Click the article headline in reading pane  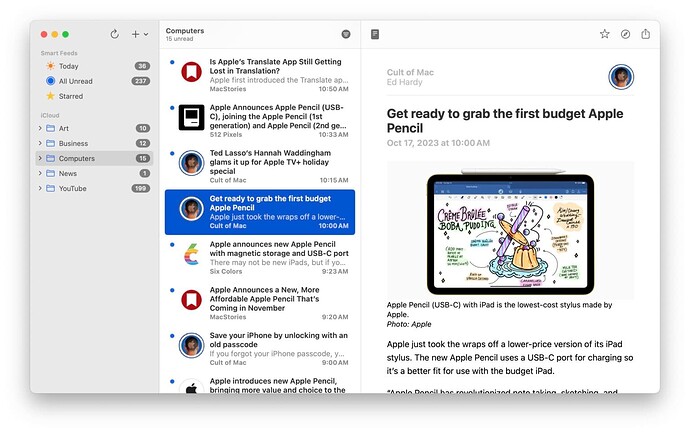(x=505, y=121)
